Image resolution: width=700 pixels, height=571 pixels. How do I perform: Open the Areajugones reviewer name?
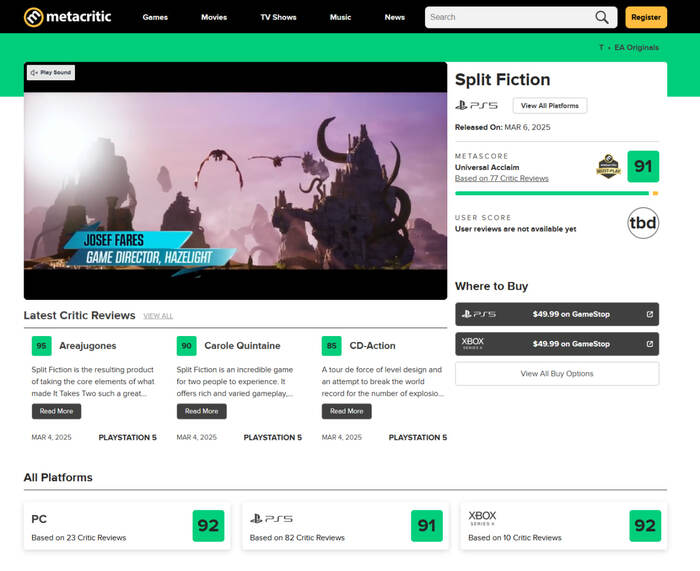coord(88,346)
